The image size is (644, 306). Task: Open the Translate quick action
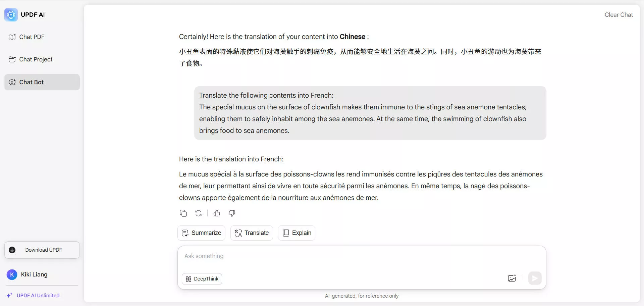[x=251, y=233]
